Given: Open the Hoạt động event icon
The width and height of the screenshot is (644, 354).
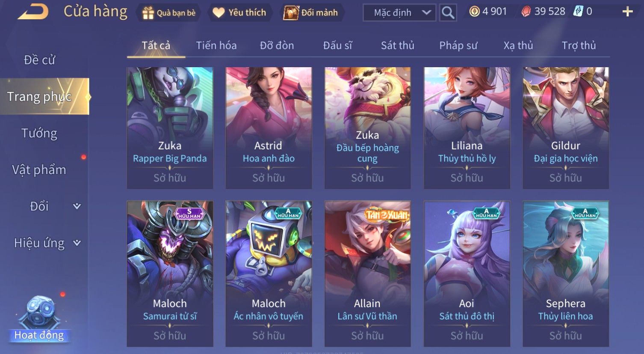Looking at the screenshot, I should click(39, 319).
